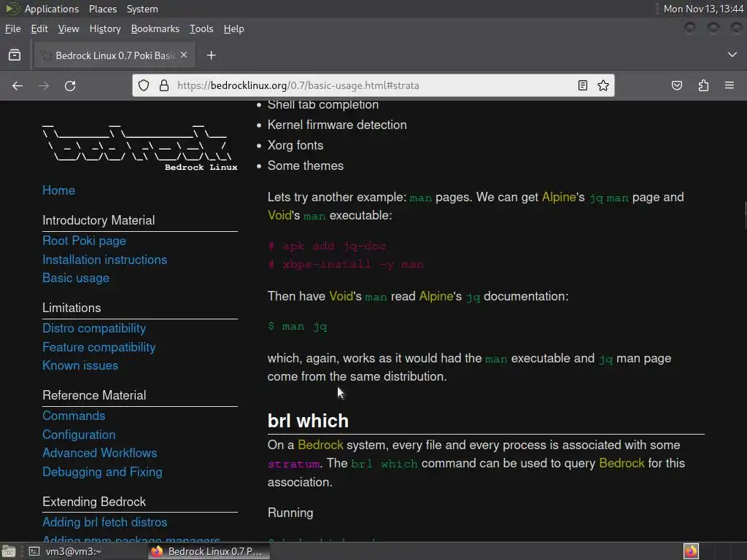Image resolution: width=747 pixels, height=560 pixels.
Task: Go back to the previous page
Action: coord(18,86)
